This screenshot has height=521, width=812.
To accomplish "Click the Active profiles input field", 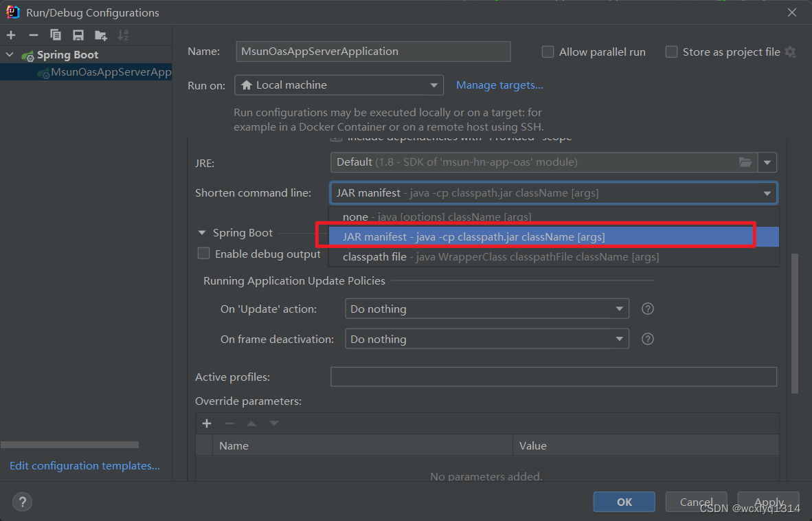I will click(554, 377).
